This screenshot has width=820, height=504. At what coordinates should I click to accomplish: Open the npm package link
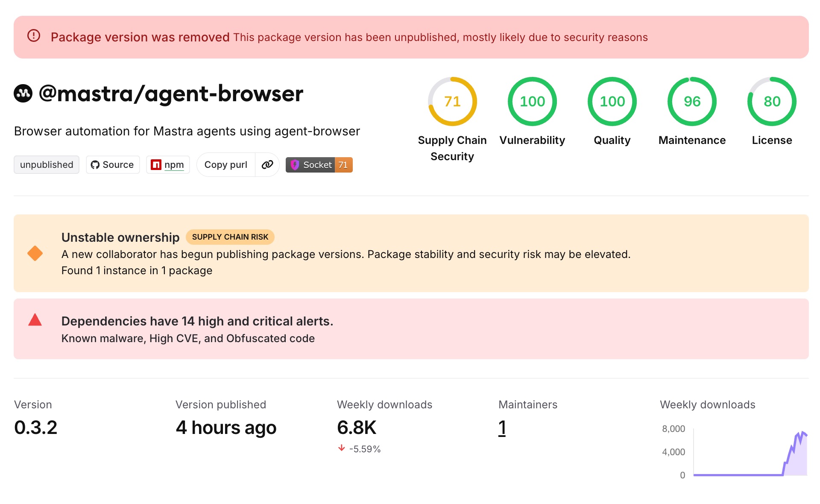pos(168,164)
